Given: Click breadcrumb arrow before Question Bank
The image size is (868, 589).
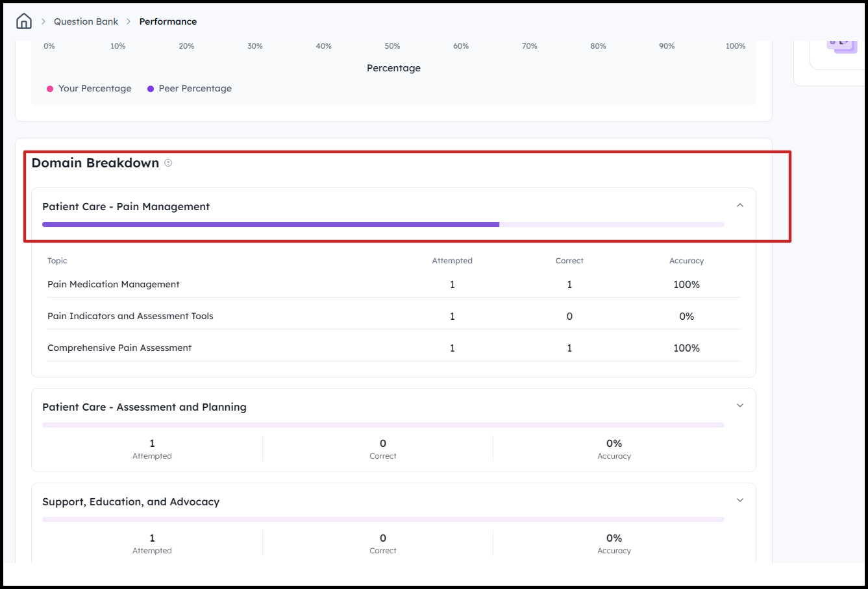Looking at the screenshot, I should [43, 21].
